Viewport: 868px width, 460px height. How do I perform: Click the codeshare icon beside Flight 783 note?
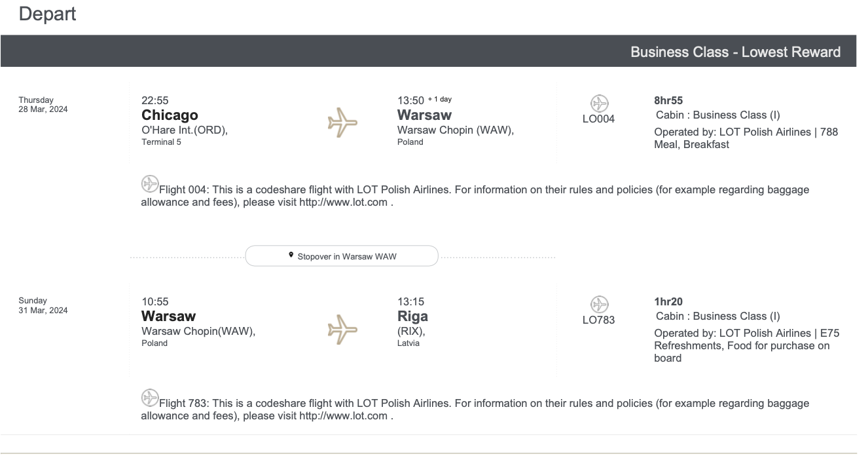click(149, 396)
